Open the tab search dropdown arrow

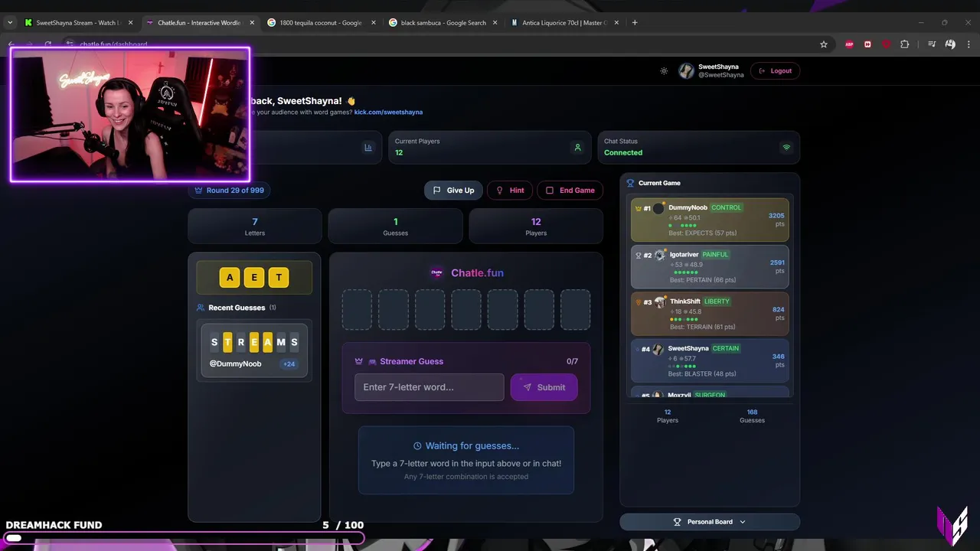tap(9, 23)
